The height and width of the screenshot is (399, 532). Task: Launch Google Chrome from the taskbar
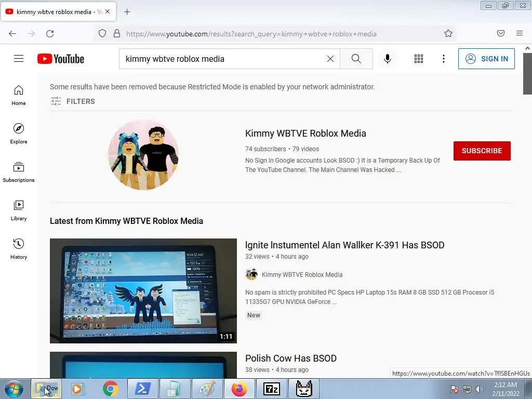tap(110, 389)
